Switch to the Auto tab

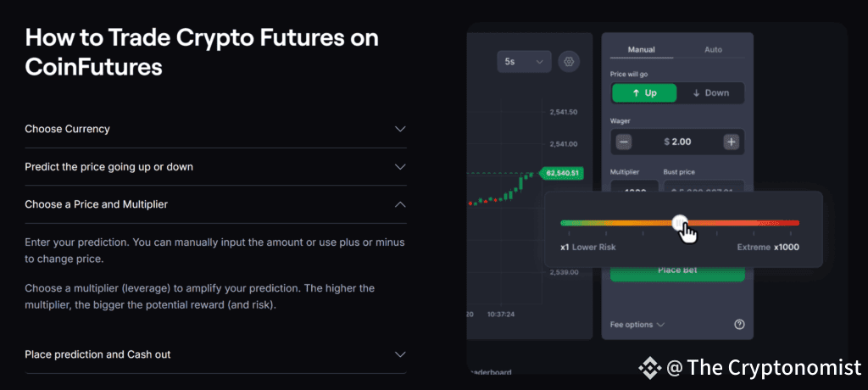click(713, 50)
